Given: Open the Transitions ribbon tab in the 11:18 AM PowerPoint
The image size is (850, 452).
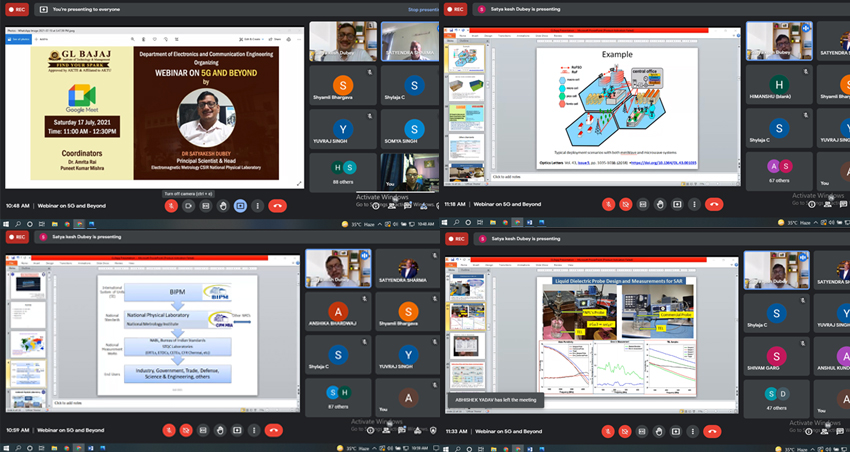Looking at the screenshot, I should [505, 36].
